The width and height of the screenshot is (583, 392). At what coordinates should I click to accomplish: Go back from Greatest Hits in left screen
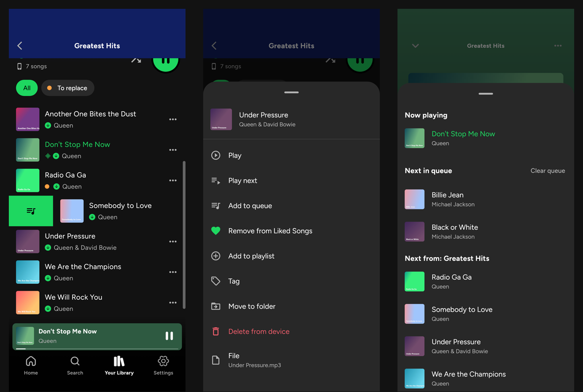click(20, 45)
